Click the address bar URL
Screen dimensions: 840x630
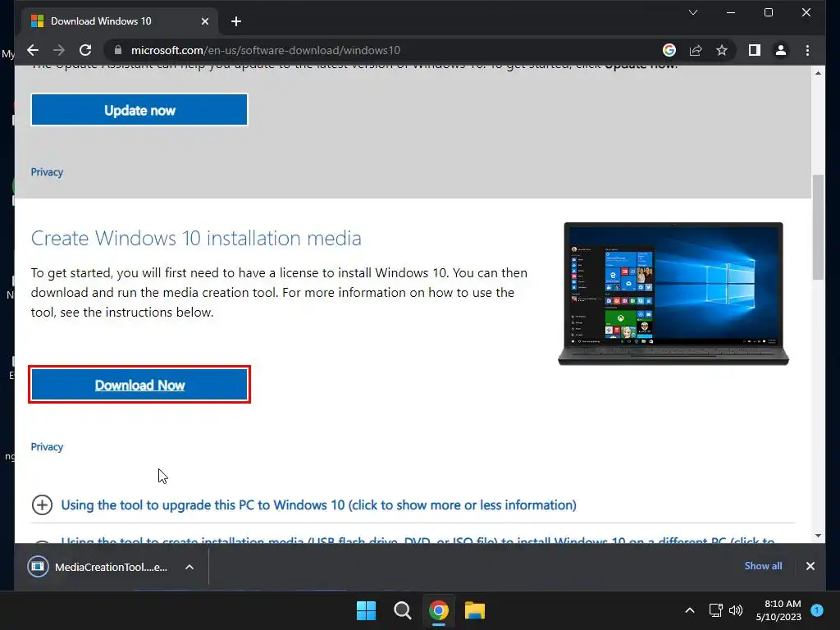[x=266, y=50]
